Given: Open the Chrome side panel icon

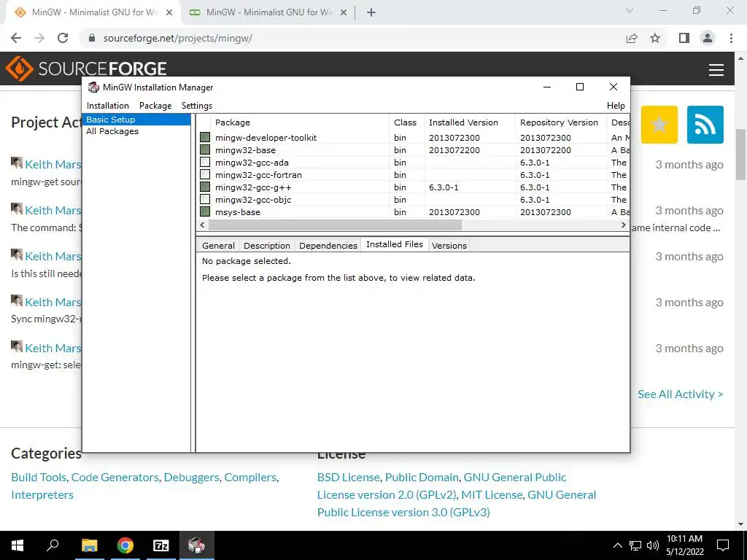Looking at the screenshot, I should click(x=684, y=38).
